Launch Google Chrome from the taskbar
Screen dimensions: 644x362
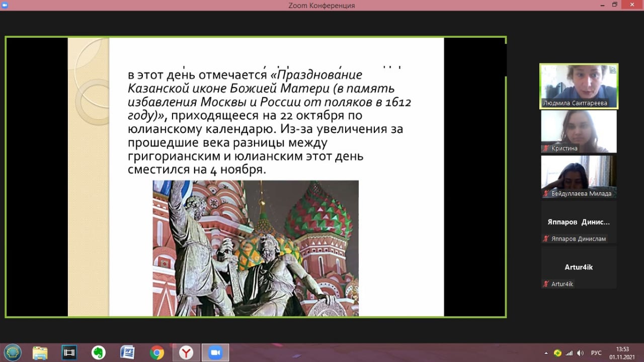[x=156, y=352]
